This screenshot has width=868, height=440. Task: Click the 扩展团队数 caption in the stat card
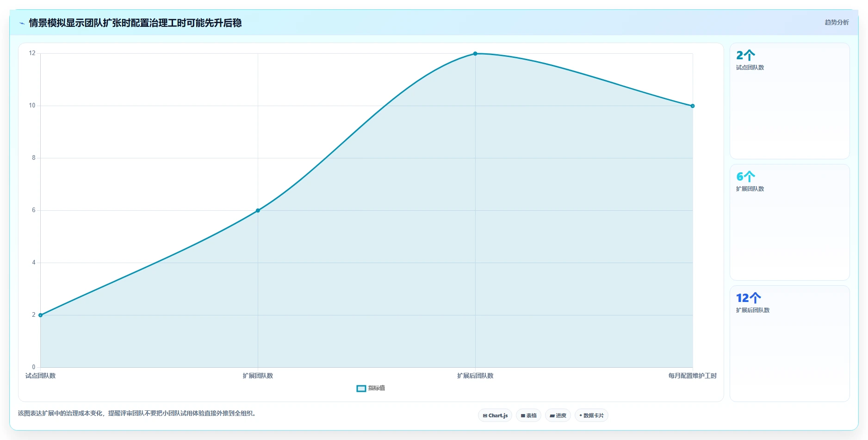pos(750,189)
